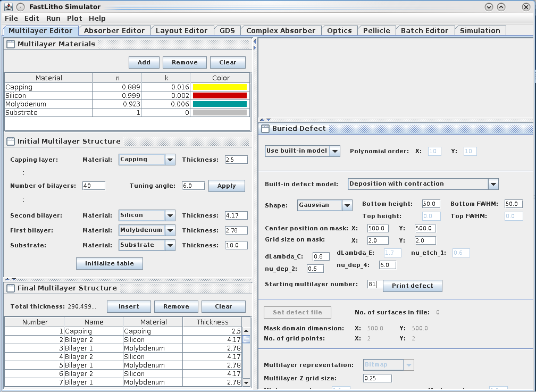The image size is (536, 392).
Task: Click the Number of bilayers input field
Action: click(x=94, y=186)
